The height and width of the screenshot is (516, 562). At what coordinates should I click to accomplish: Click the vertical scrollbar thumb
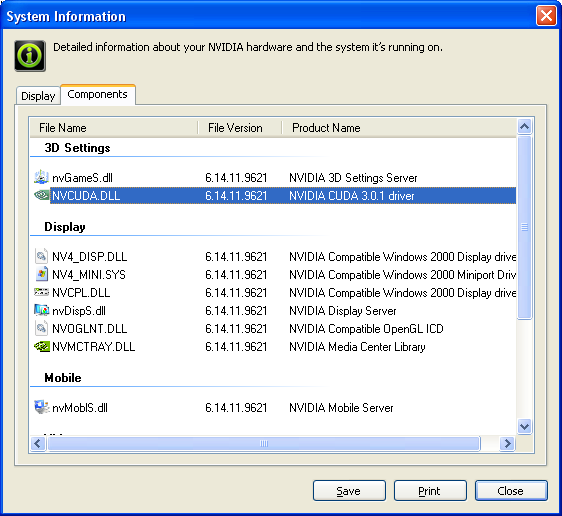(524, 227)
